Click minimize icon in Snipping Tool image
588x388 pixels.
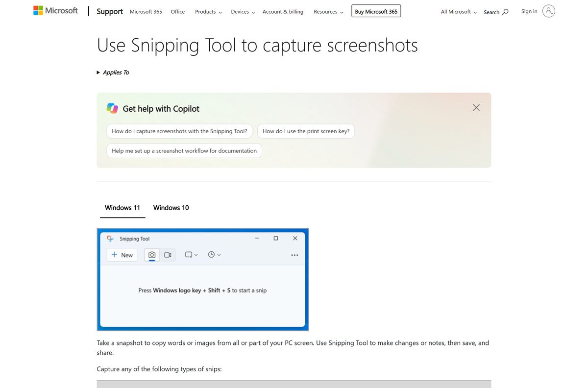pyautogui.click(x=257, y=238)
